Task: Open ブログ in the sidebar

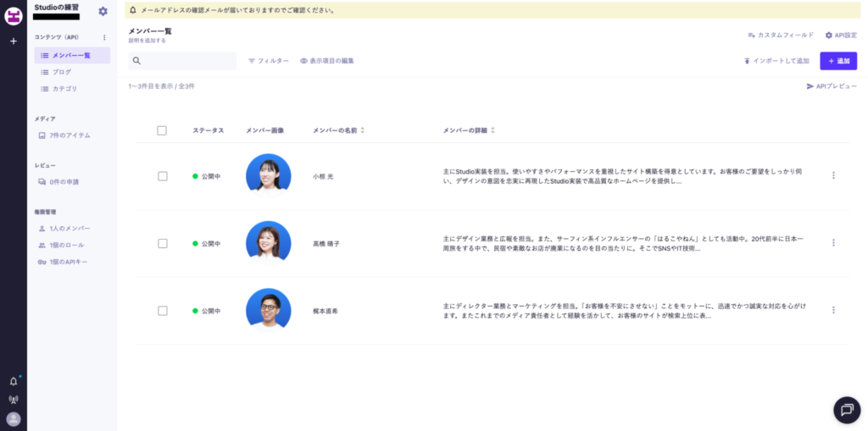Action: tap(62, 72)
